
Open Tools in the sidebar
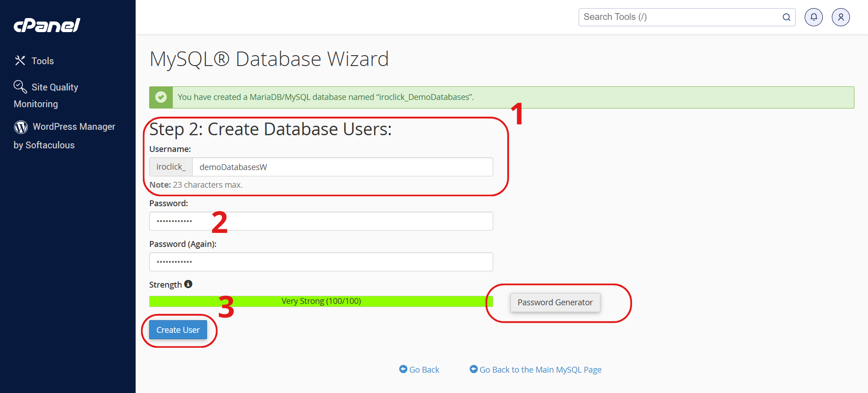pyautogui.click(x=42, y=61)
